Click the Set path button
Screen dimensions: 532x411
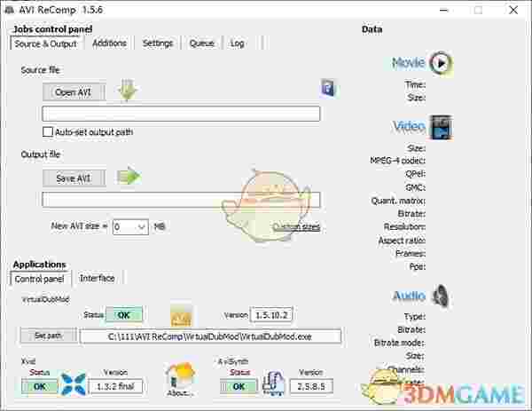tap(48, 336)
